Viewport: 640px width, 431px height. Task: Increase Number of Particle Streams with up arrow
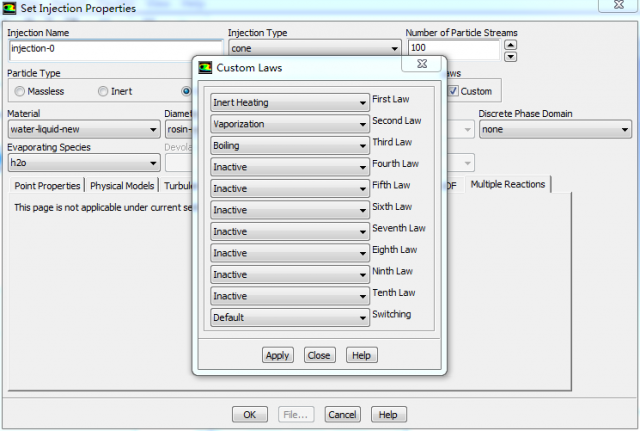point(511,43)
